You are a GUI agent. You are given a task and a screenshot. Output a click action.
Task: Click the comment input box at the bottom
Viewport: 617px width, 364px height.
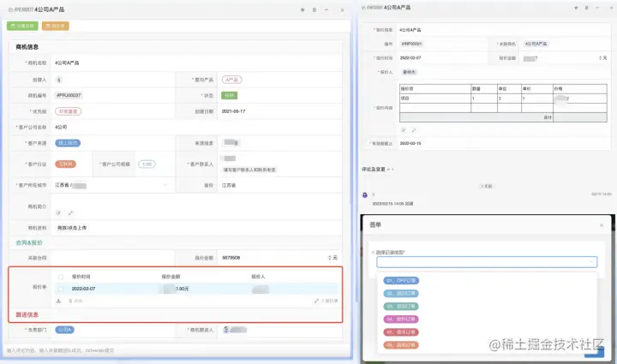[x=177, y=350]
